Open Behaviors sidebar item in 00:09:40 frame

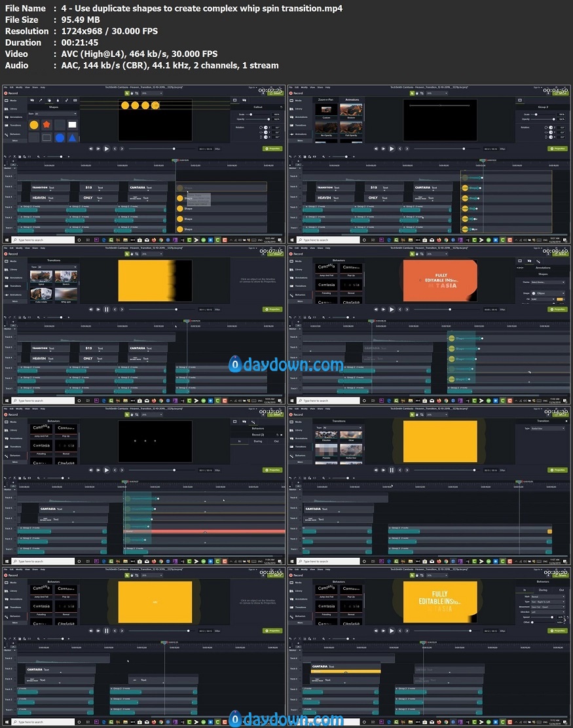tap(298, 295)
